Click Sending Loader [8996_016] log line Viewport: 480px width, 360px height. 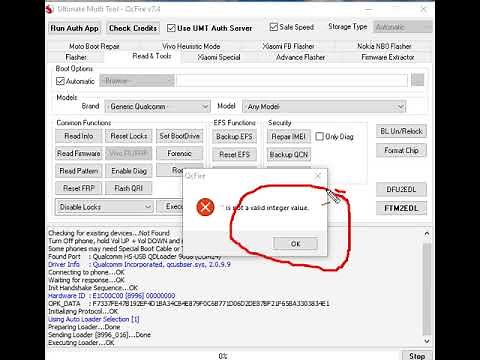(x=99, y=335)
